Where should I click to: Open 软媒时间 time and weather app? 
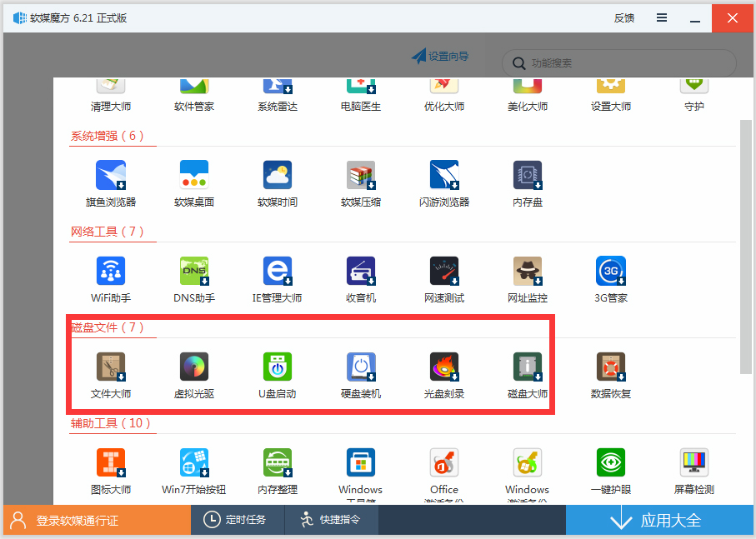point(278,184)
